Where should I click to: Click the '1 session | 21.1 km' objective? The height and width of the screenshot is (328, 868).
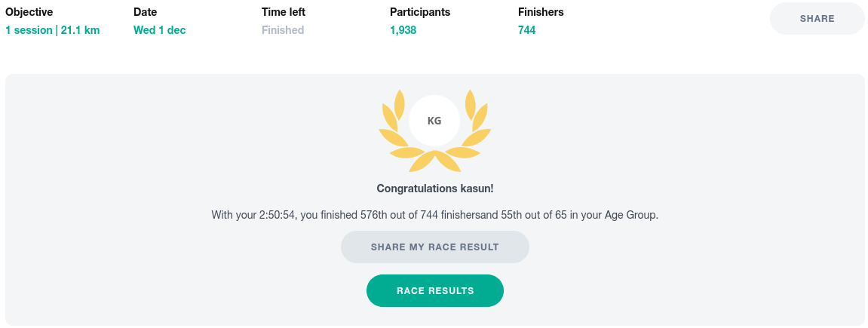point(52,30)
